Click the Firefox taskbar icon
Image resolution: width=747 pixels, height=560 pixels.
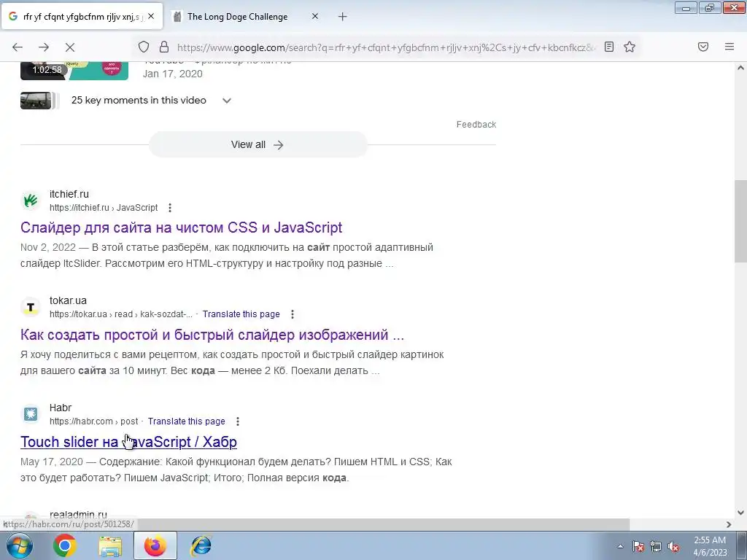pos(155,545)
